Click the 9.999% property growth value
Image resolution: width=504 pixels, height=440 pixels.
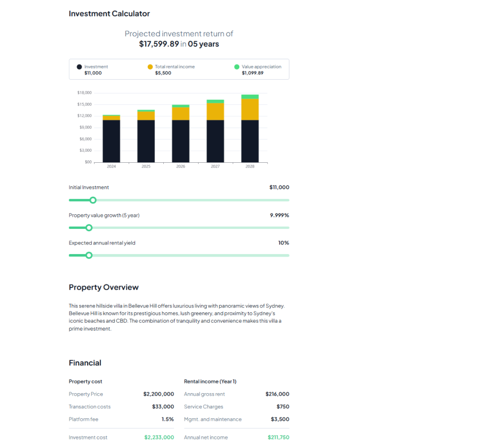tap(279, 215)
